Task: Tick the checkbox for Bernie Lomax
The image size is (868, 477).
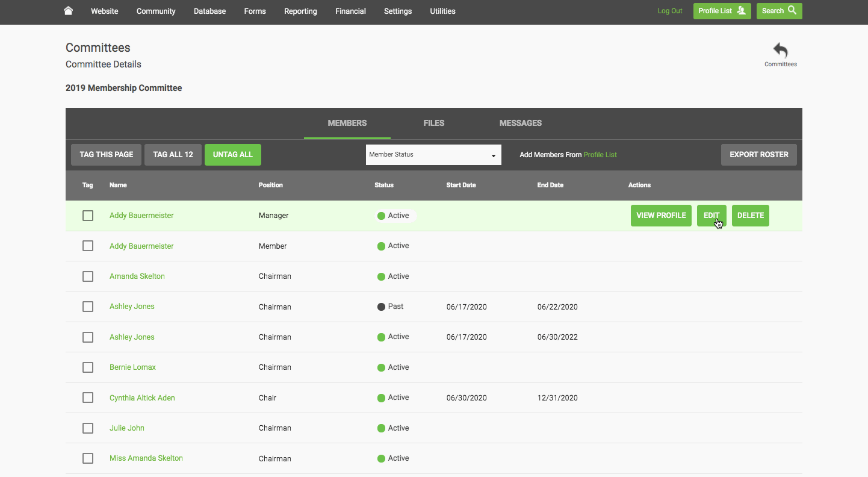Action: pos(88,367)
